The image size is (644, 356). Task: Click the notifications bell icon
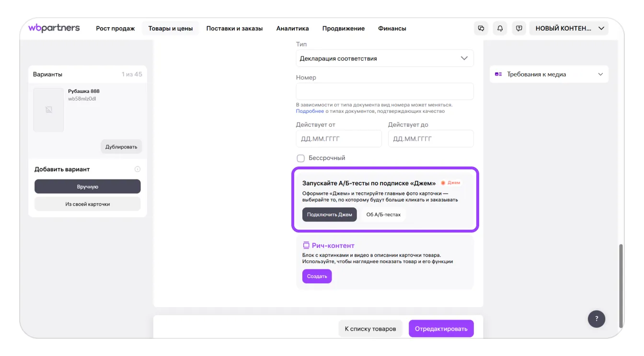(x=500, y=28)
